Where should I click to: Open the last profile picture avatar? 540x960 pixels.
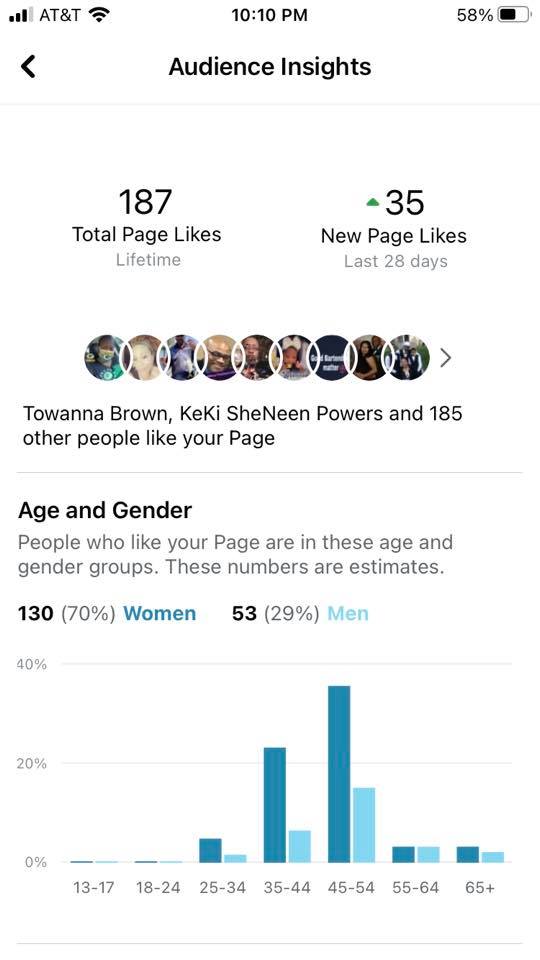[409, 358]
